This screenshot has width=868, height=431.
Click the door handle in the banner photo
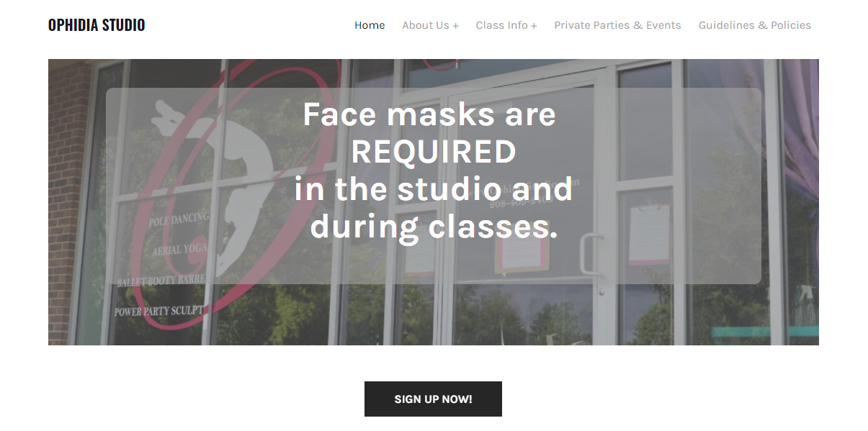591,255
